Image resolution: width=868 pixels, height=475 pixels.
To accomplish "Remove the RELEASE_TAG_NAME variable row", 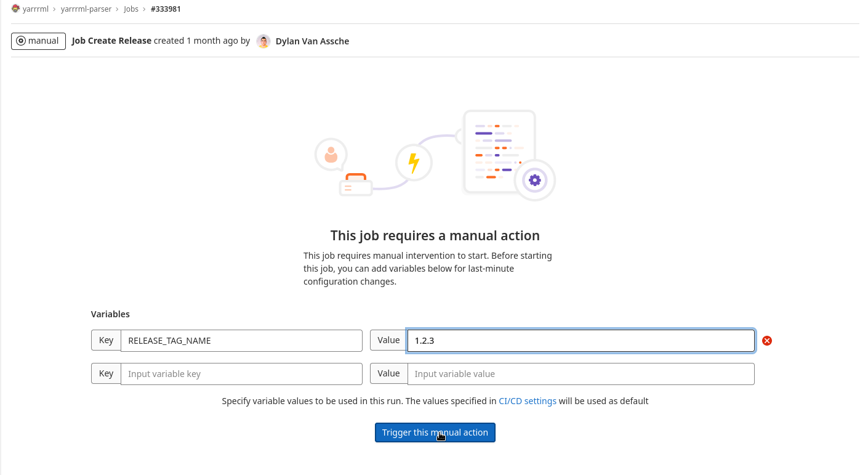I will tap(766, 341).
